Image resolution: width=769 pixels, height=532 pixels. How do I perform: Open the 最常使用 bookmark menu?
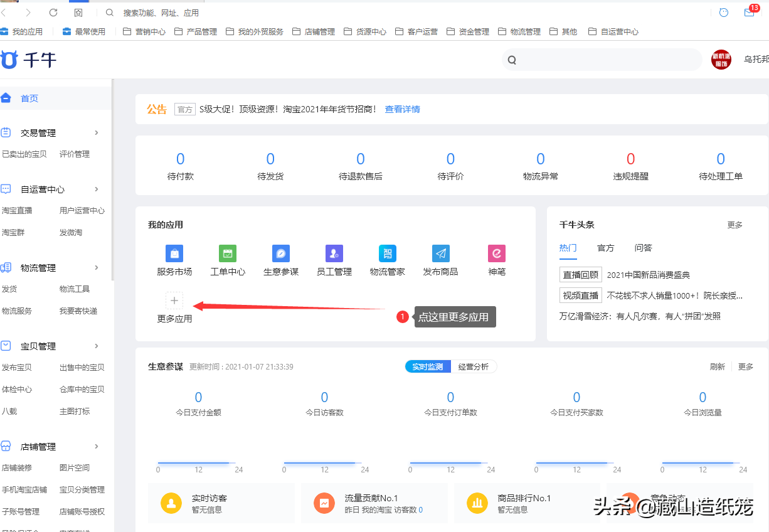(x=84, y=31)
